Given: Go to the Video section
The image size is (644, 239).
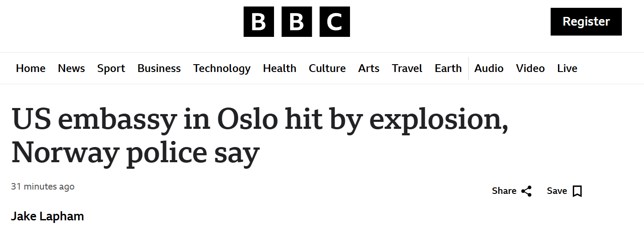Looking at the screenshot, I should pyautogui.click(x=530, y=69).
